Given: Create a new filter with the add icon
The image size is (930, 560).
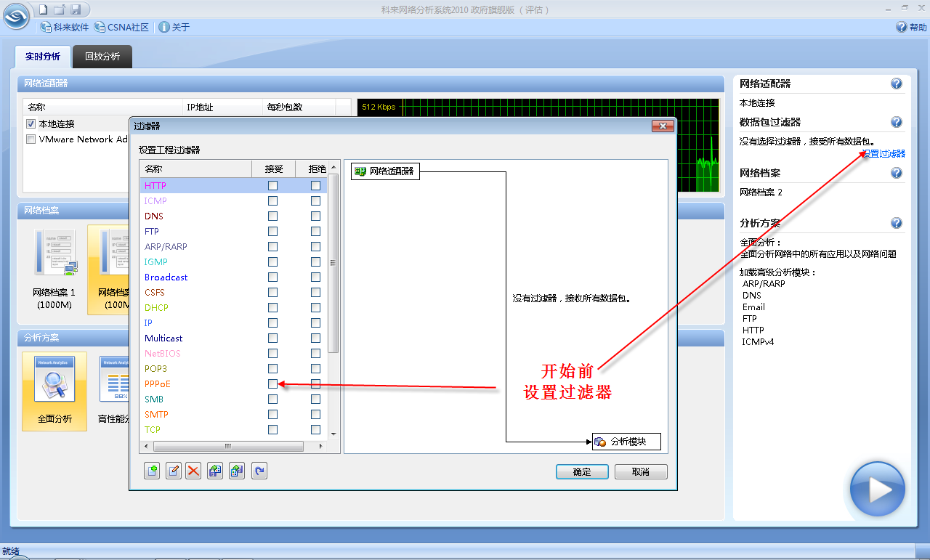Looking at the screenshot, I should (152, 471).
